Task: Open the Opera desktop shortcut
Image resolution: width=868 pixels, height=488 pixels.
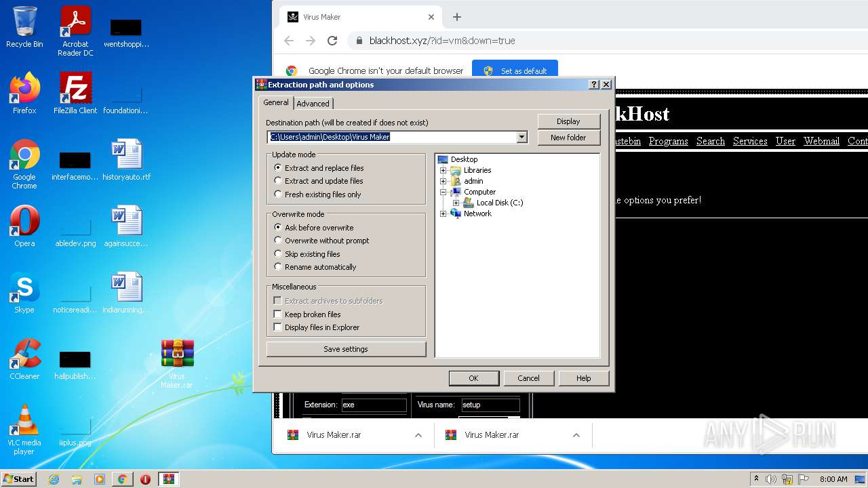Action: [24, 226]
